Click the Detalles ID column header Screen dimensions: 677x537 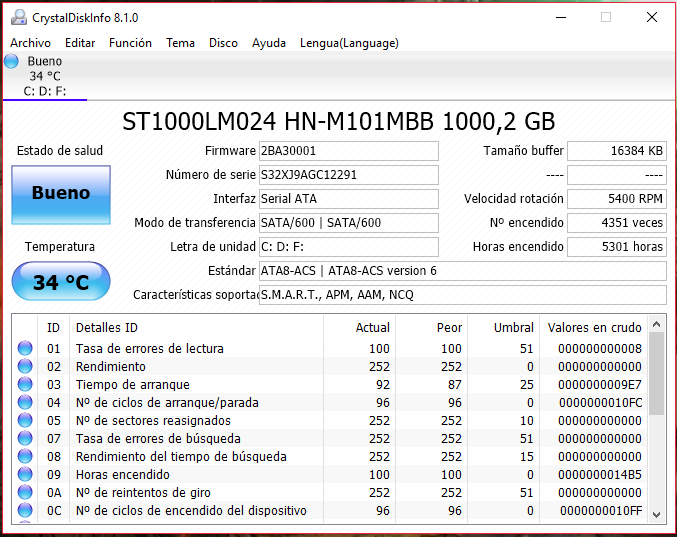pos(196,328)
